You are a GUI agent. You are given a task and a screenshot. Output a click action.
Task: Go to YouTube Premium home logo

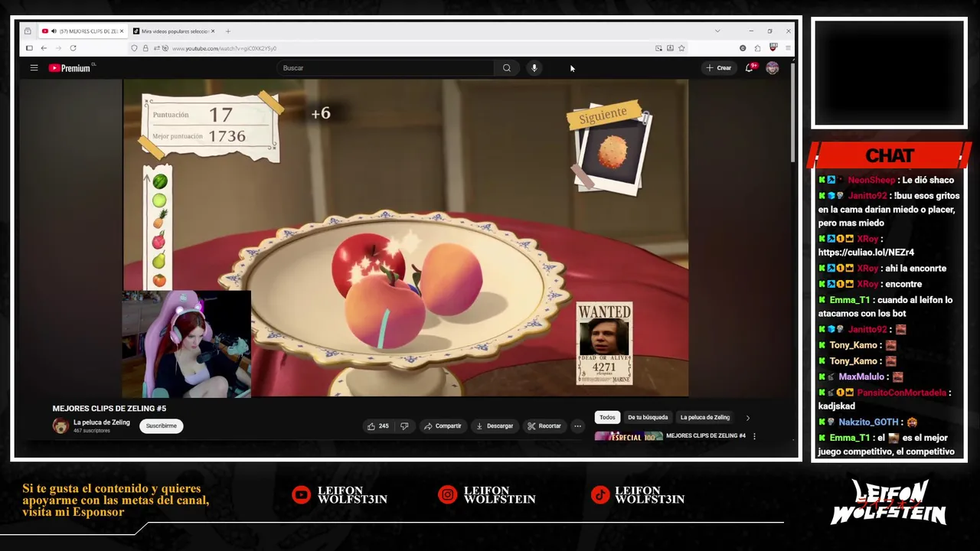point(70,68)
